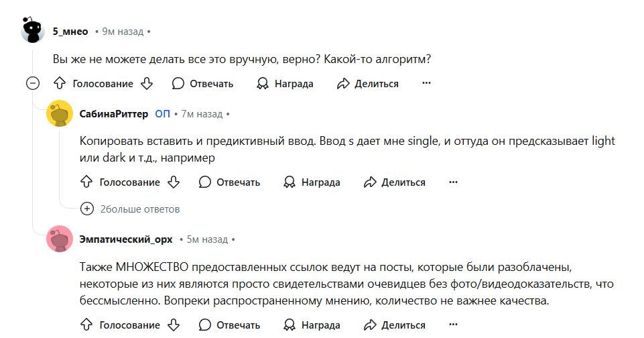Upvote СабинаРиттер's reply
Image resolution: width=644 pixels, height=338 pixels.
(x=86, y=182)
